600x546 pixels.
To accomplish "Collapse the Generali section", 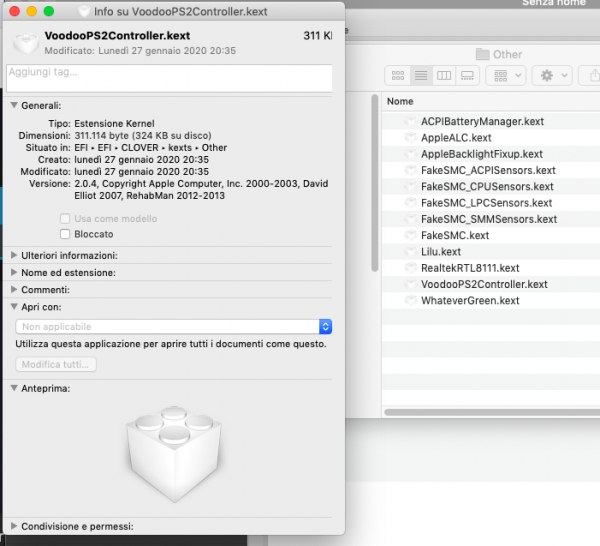I will click(x=14, y=105).
